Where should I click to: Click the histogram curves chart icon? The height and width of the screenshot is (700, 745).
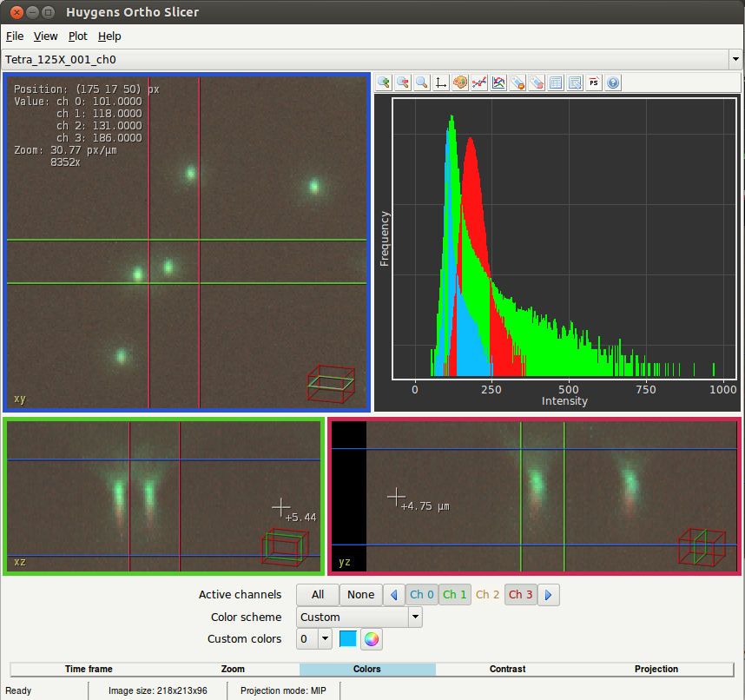[498, 83]
